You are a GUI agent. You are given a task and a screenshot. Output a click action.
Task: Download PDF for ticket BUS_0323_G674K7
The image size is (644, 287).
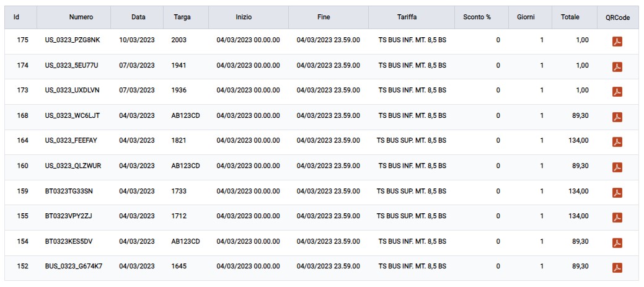[x=617, y=268]
